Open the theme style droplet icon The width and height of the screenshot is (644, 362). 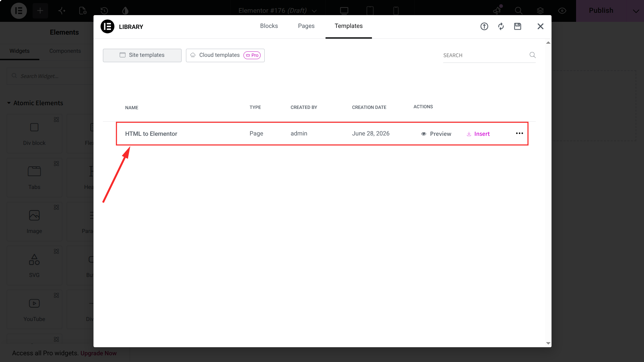pos(125,11)
